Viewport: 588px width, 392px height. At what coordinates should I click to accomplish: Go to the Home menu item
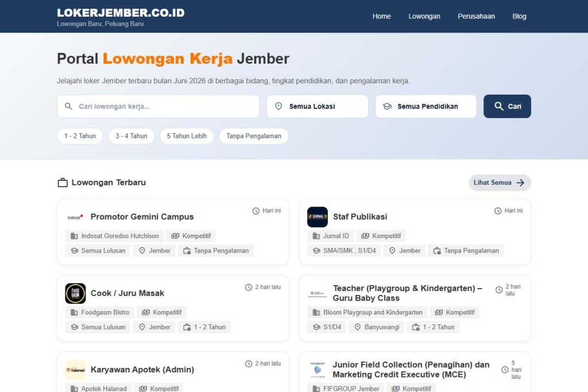[x=381, y=16]
